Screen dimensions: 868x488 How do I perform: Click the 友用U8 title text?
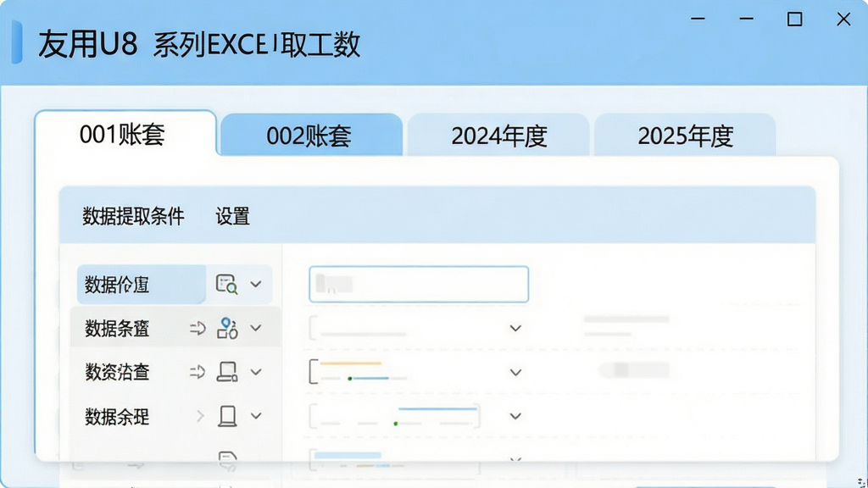click(87, 44)
